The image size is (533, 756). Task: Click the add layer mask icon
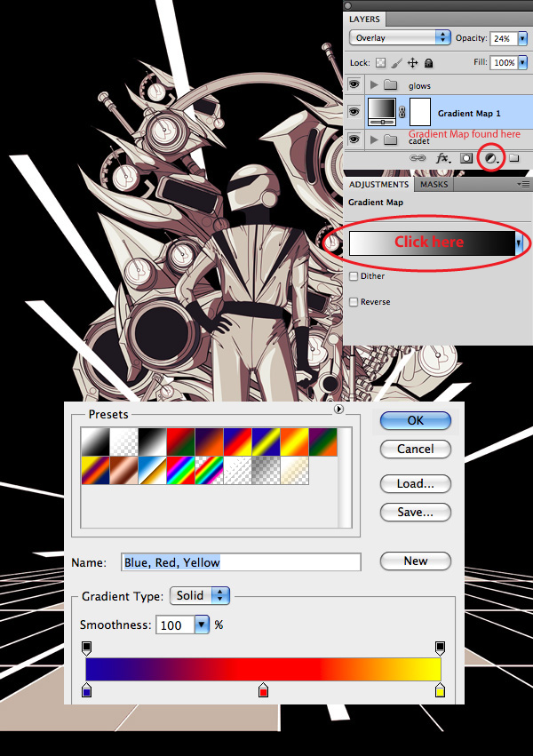click(x=466, y=158)
